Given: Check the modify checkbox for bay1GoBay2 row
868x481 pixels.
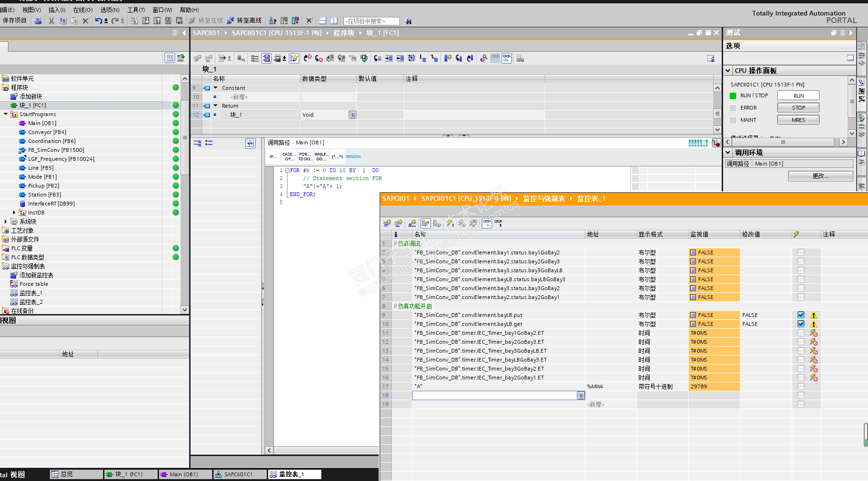Looking at the screenshot, I should tap(801, 252).
